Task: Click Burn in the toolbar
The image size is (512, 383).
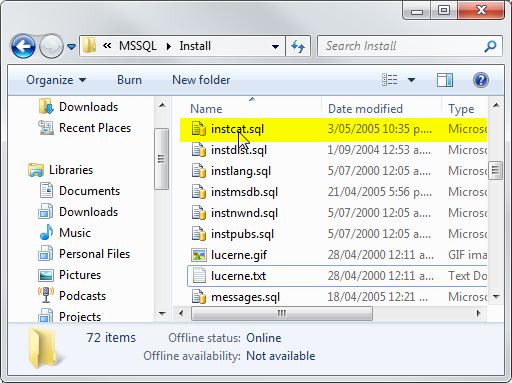Action: [129, 80]
